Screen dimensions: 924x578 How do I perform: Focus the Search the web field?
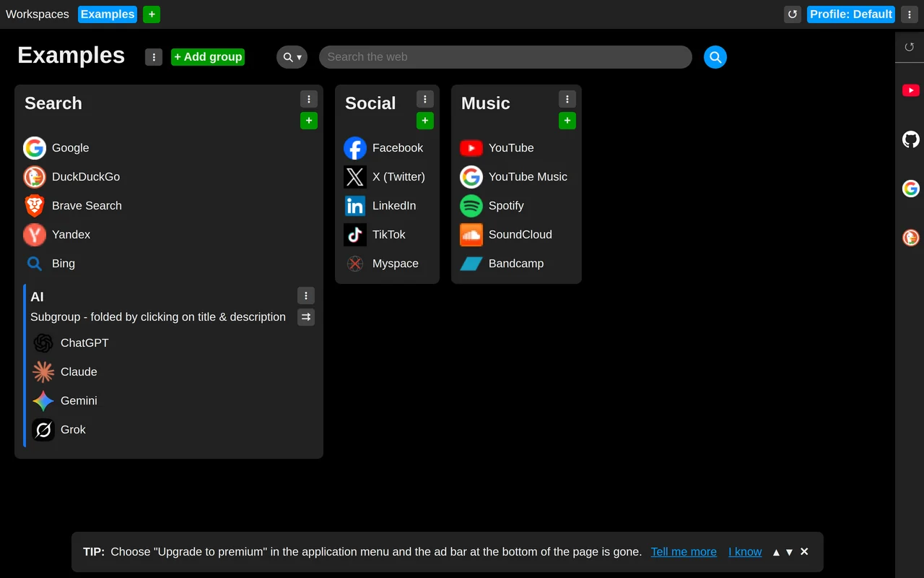505,57
